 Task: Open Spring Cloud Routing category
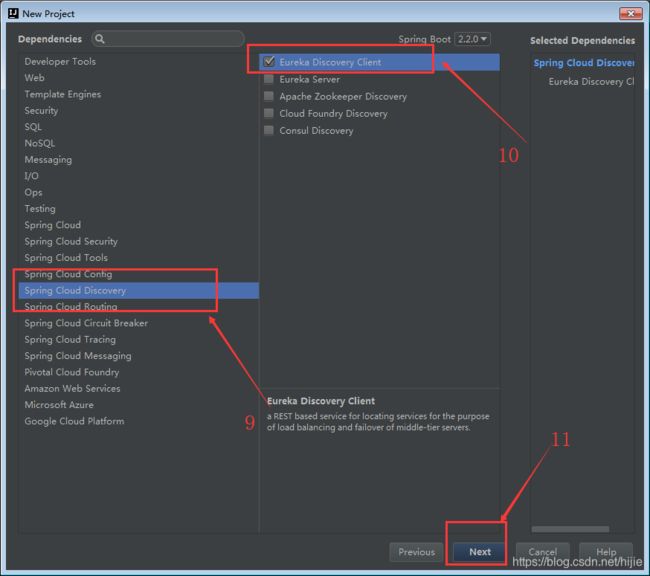tap(138, 306)
